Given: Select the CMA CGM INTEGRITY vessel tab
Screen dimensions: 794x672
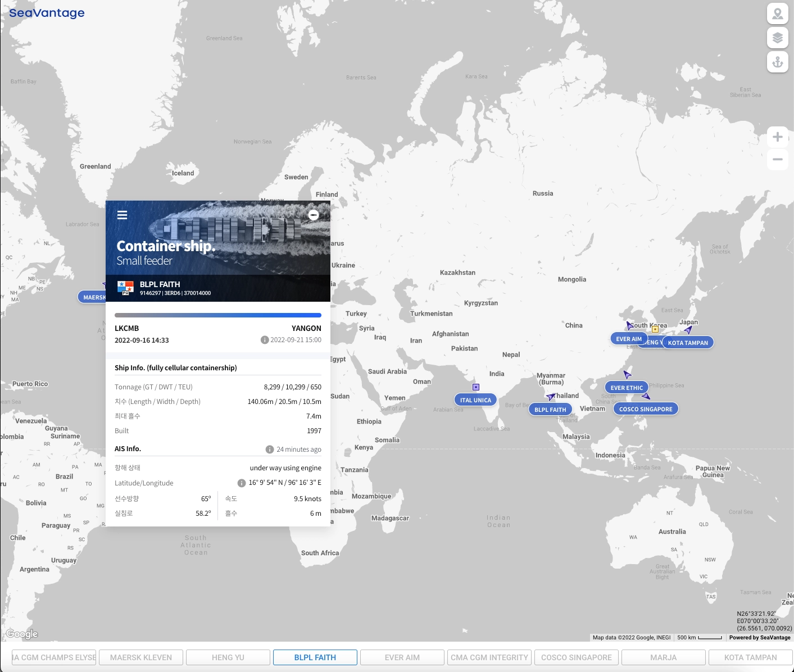Looking at the screenshot, I should point(489,657).
